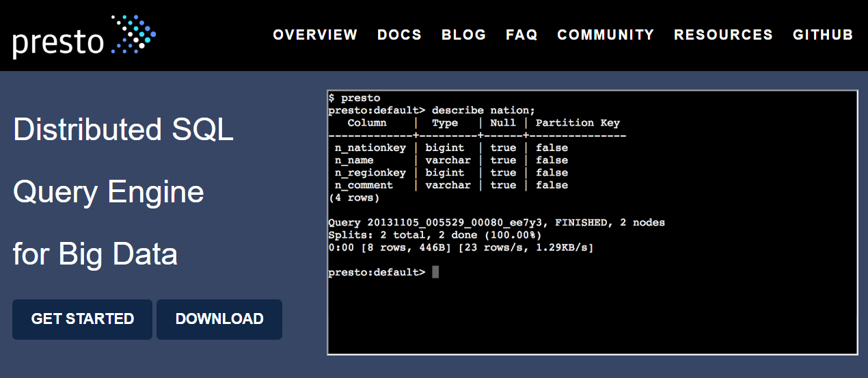Click the 'n_comment' row in terminal
The image size is (868, 378).
point(451,185)
